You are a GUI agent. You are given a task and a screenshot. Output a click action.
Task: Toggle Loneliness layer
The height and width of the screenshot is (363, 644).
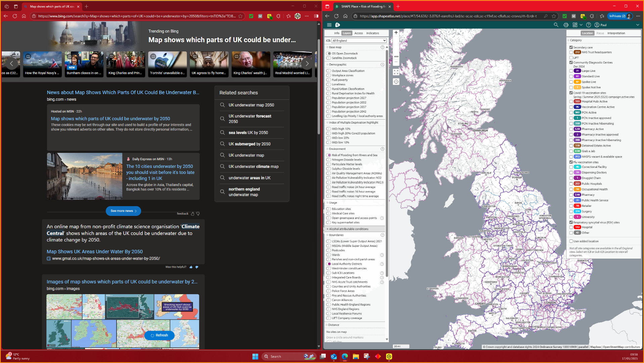pos(329,84)
